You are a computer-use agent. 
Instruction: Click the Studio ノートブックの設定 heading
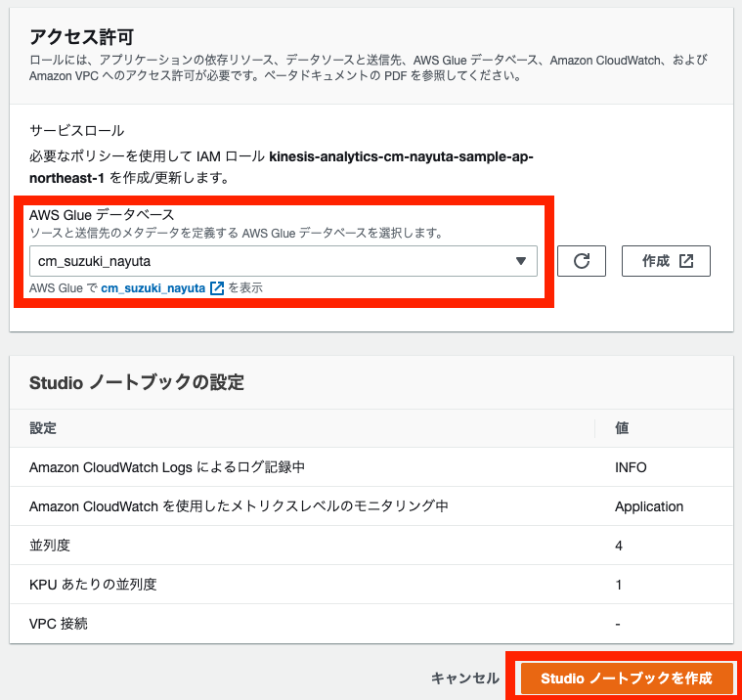137,382
